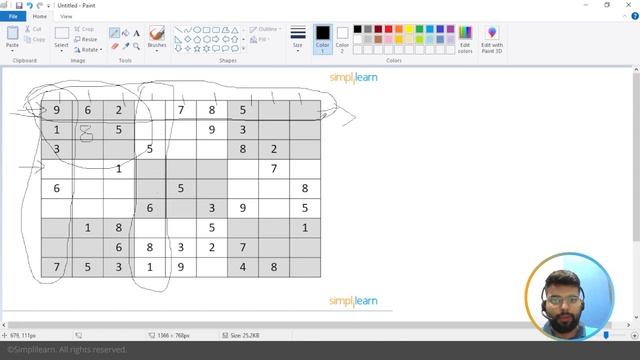Choose the Rectangle shape

(x=207, y=30)
